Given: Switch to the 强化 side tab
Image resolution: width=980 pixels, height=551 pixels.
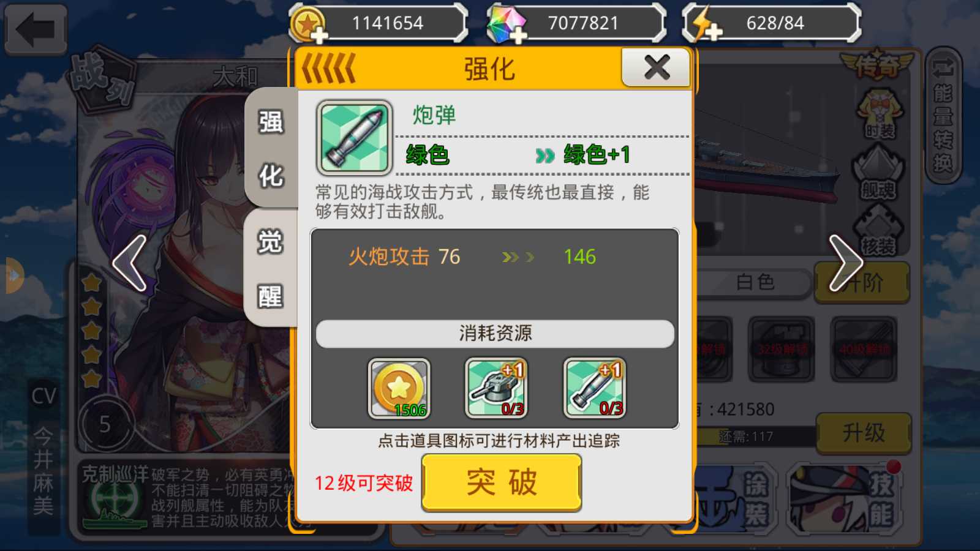Looking at the screenshot, I should (x=271, y=149).
